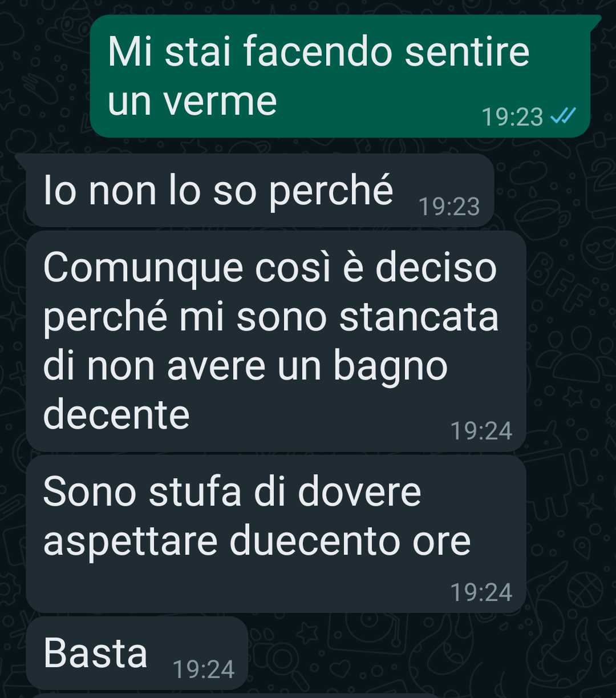Click the word "decente" in the received message
616x698 pixels.
coord(116,415)
